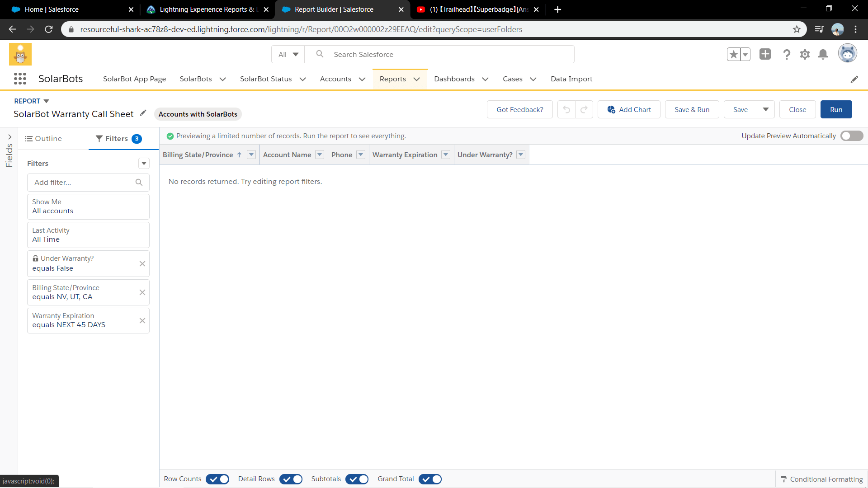Open the Dashboards navigation tab
This screenshot has width=868, height=488.
click(454, 79)
